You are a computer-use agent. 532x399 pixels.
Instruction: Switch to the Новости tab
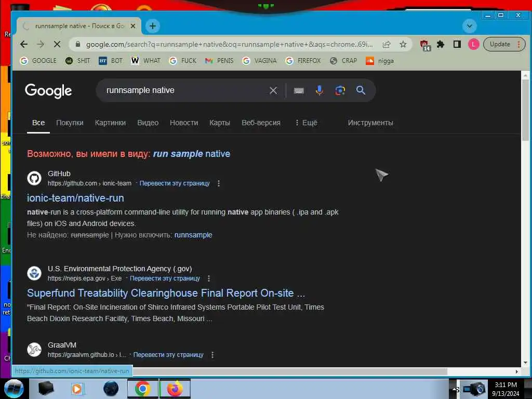coord(184,123)
